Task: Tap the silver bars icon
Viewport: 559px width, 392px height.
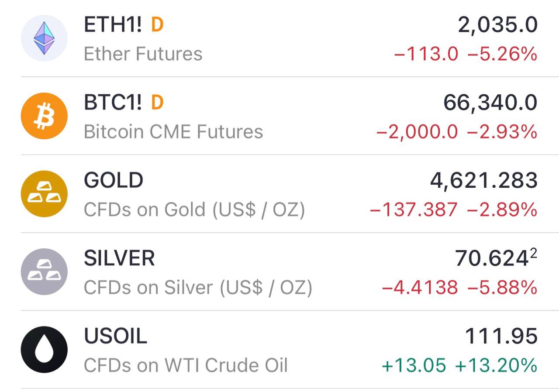Action: click(44, 272)
